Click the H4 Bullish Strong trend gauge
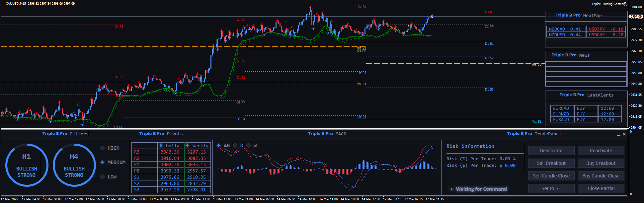The width and height of the screenshot is (644, 203). point(74,165)
